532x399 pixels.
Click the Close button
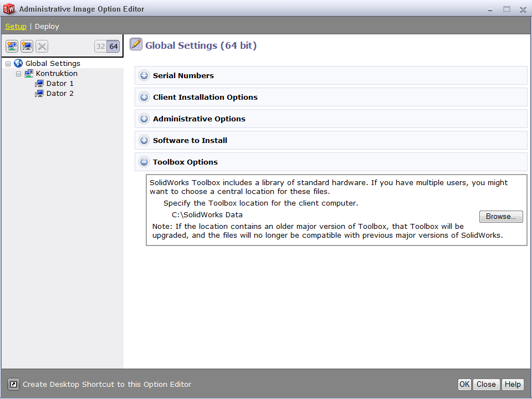(x=486, y=385)
